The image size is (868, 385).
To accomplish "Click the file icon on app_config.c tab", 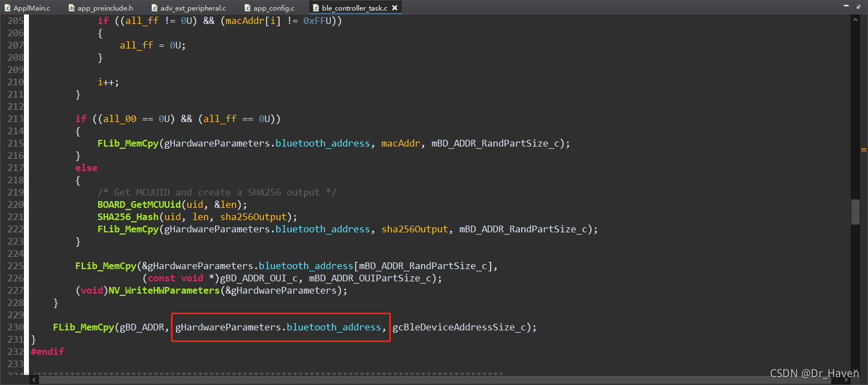I will [x=248, y=8].
